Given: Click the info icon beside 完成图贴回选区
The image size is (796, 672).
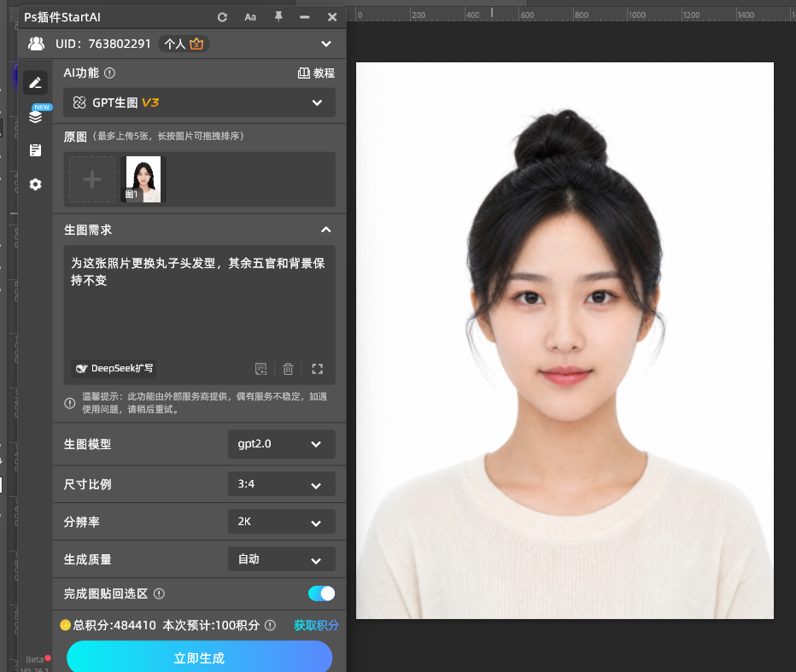Looking at the screenshot, I should (159, 593).
